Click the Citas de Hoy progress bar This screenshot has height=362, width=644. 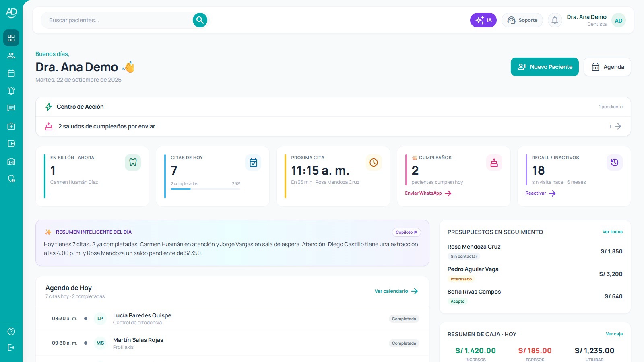click(205, 189)
